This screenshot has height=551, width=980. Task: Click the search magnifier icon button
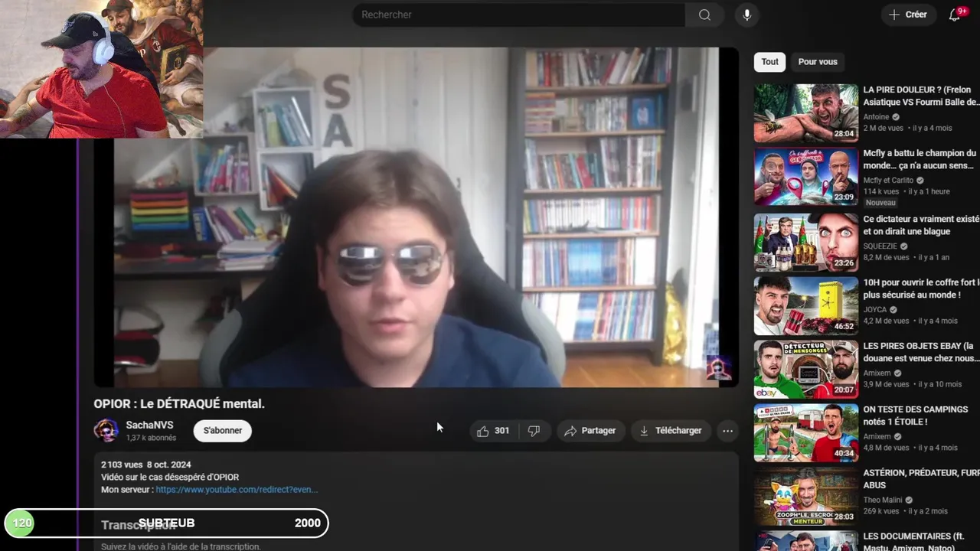click(704, 15)
